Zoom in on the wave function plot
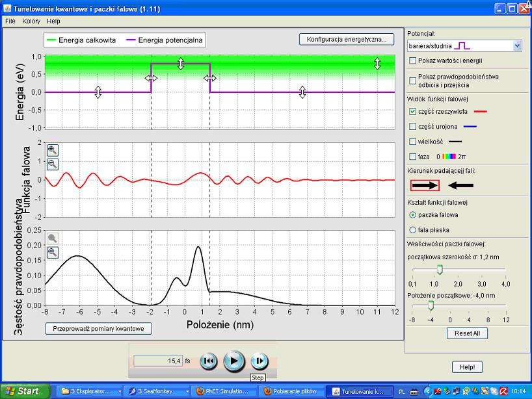This screenshot has width=532, height=399. tap(53, 150)
